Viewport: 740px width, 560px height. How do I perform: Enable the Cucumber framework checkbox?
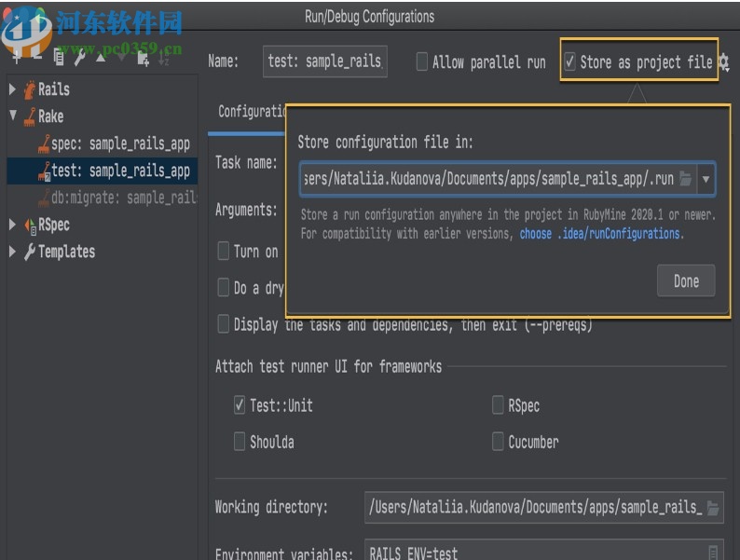click(x=498, y=442)
